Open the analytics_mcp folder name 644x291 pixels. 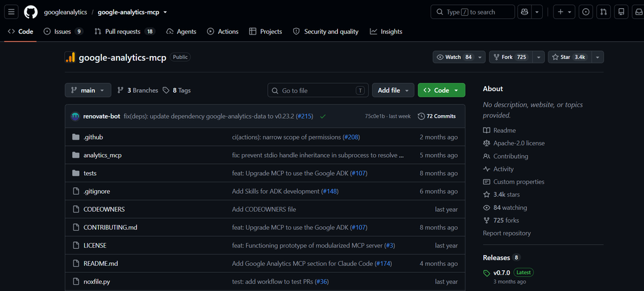point(103,155)
